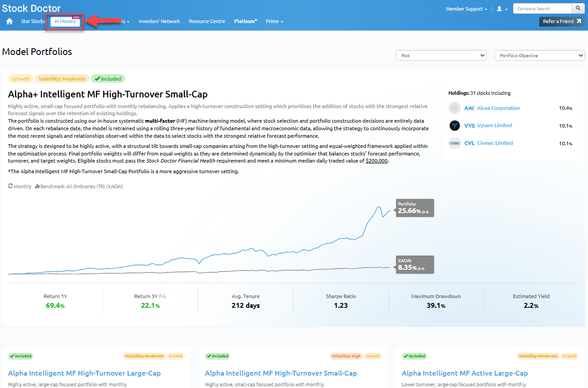Click the Portfolio 25.66% p.a. chart label
This screenshot has height=388, width=588.
414,208
